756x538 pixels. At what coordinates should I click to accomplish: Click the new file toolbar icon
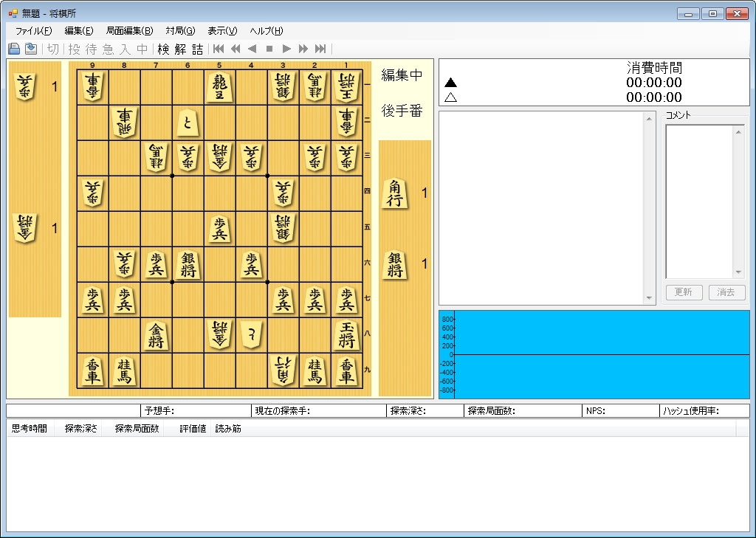[x=13, y=49]
